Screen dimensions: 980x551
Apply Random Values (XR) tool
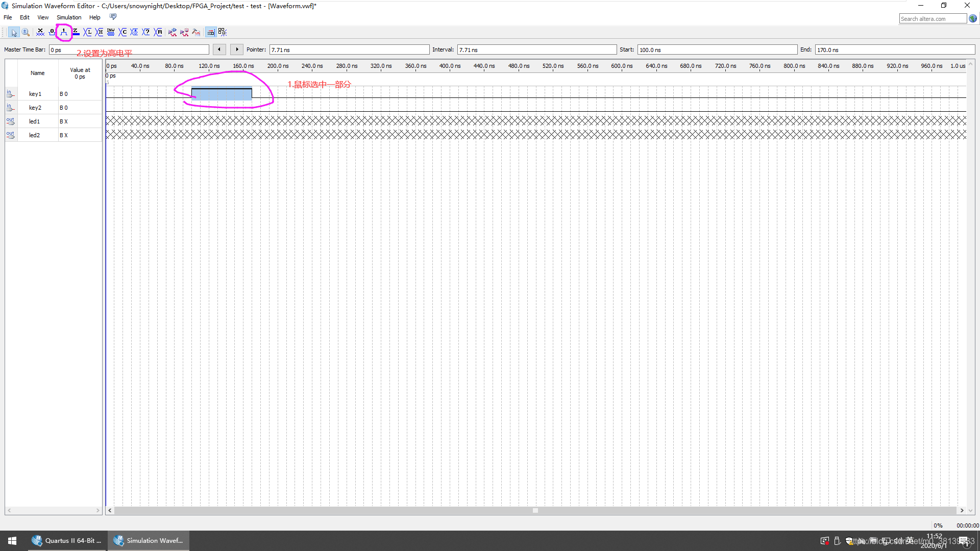[x=158, y=32]
